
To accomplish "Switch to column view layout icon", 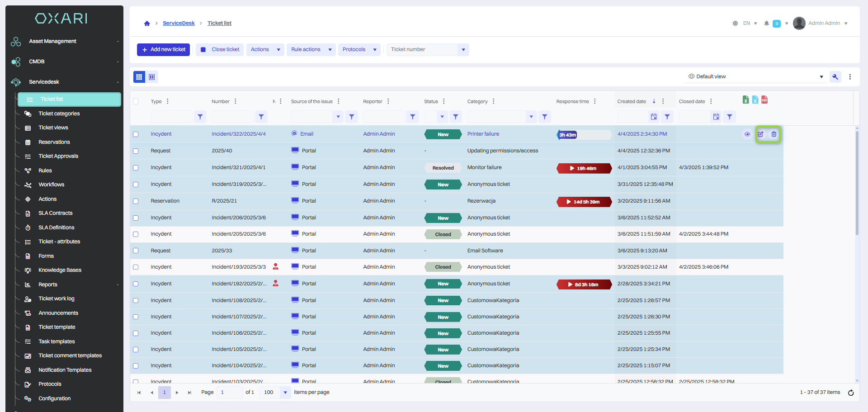I will (x=152, y=77).
